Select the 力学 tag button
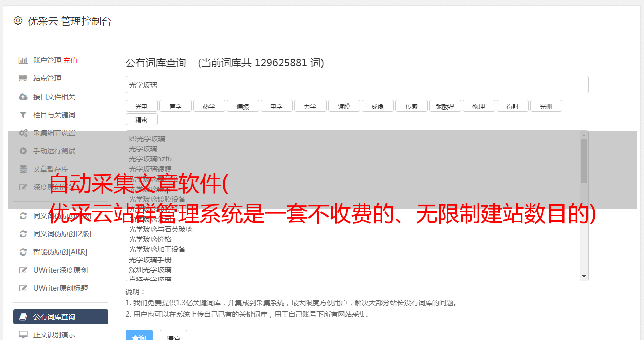This screenshot has width=644, height=340. pos(310,106)
